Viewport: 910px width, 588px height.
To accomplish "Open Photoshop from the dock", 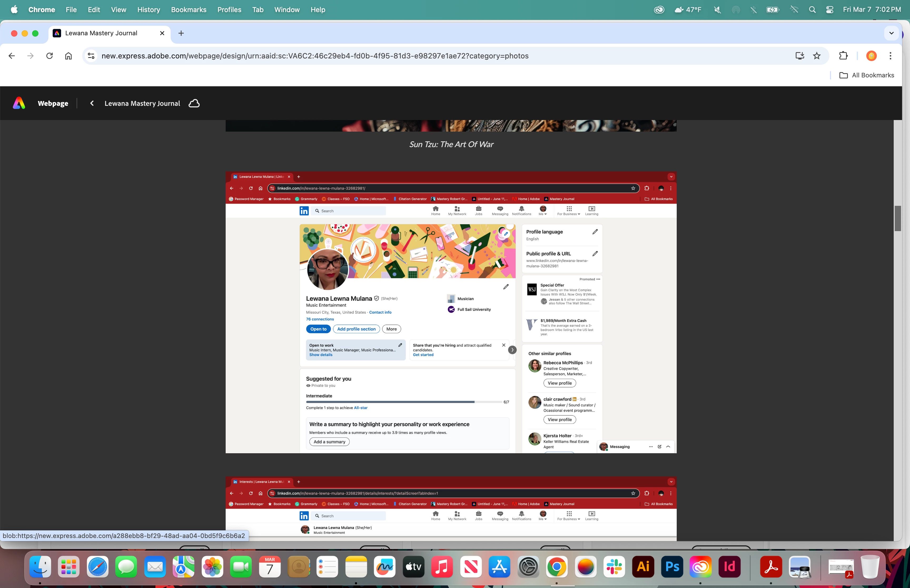I will tap(672, 567).
